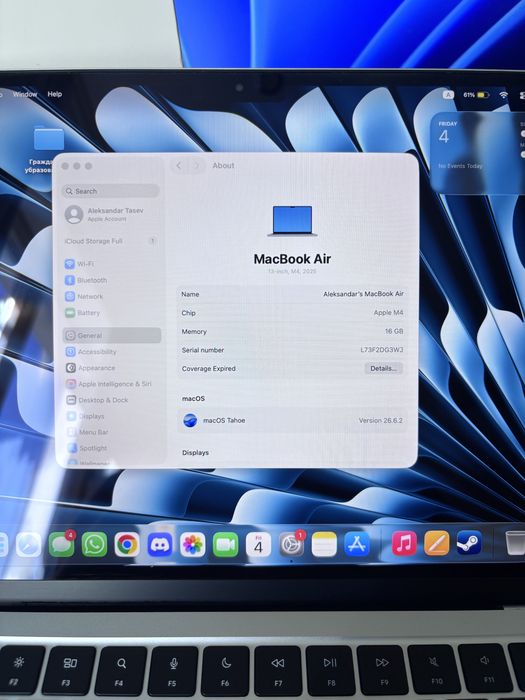
Task: Go forward using Settings forward arrow
Action: (x=196, y=166)
